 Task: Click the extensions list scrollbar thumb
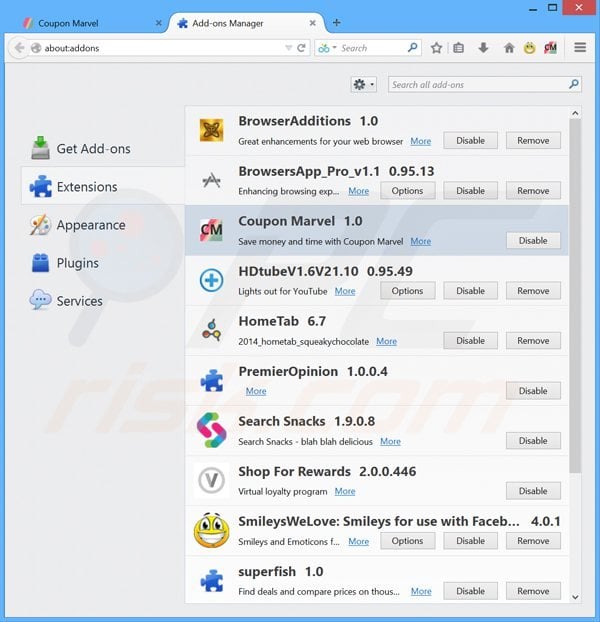(x=575, y=296)
